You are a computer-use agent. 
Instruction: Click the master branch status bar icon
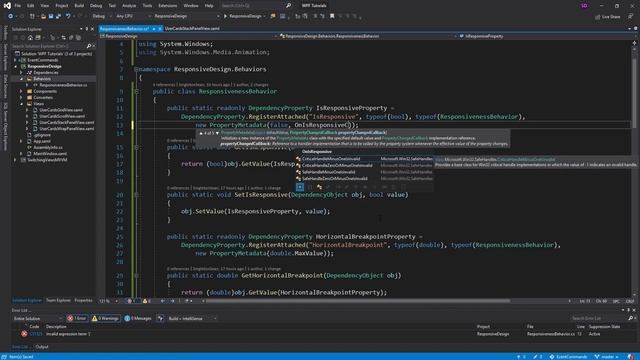coord(597,357)
